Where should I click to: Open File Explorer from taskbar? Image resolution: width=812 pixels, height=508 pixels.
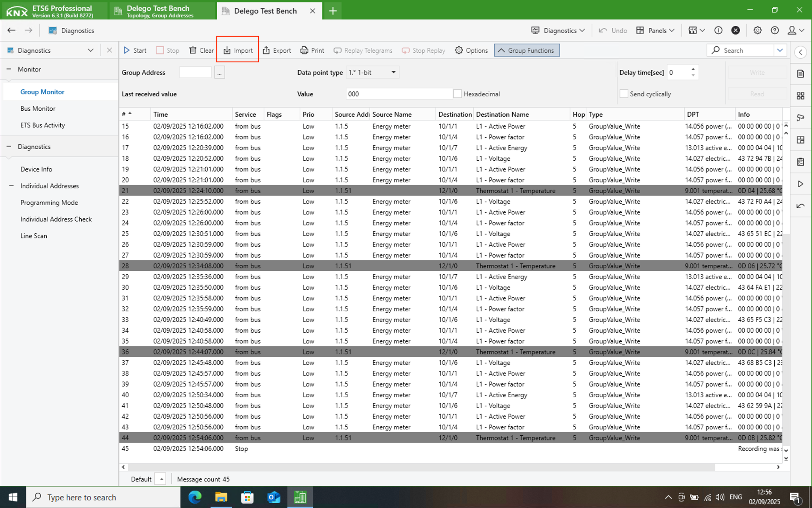pyautogui.click(x=221, y=497)
